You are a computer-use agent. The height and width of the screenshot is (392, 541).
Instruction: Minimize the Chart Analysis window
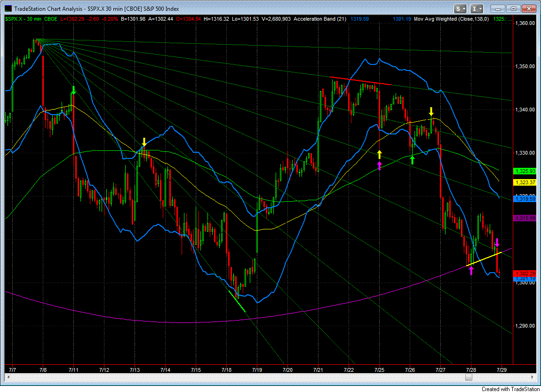click(498, 9)
